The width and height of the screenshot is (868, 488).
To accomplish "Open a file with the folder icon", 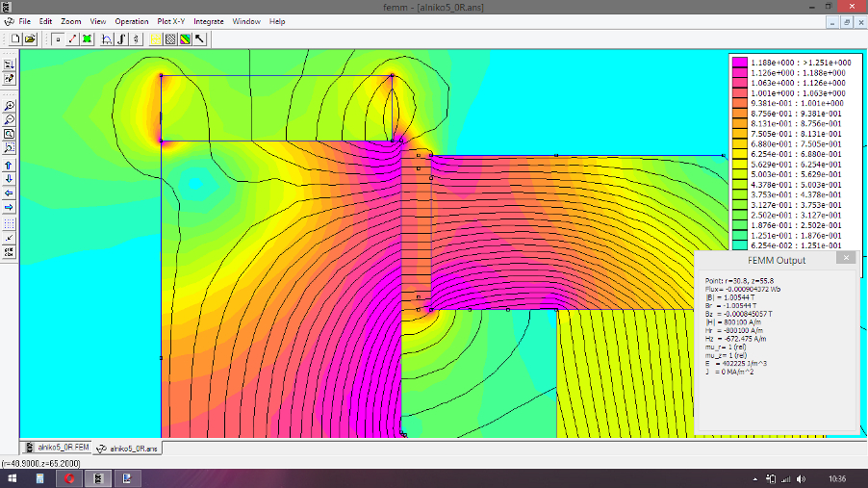I will click(30, 39).
